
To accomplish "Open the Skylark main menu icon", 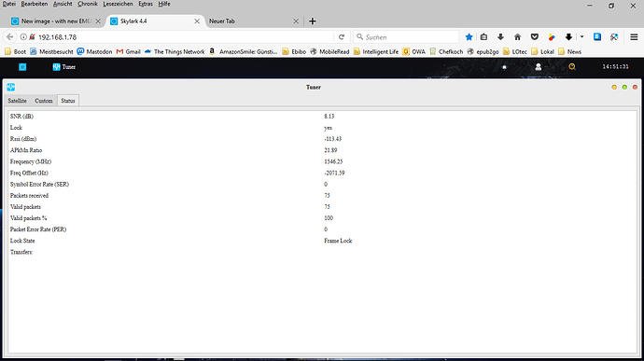I will pos(22,67).
